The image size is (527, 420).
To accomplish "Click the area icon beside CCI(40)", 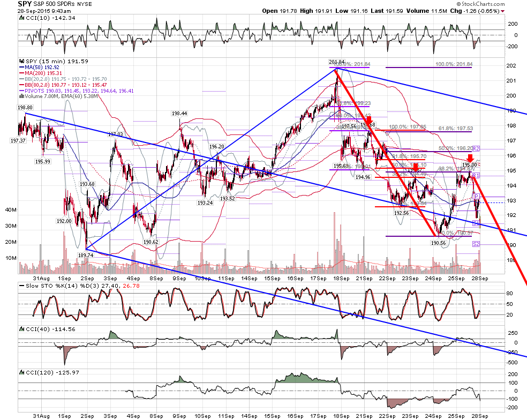I will tap(22, 329).
